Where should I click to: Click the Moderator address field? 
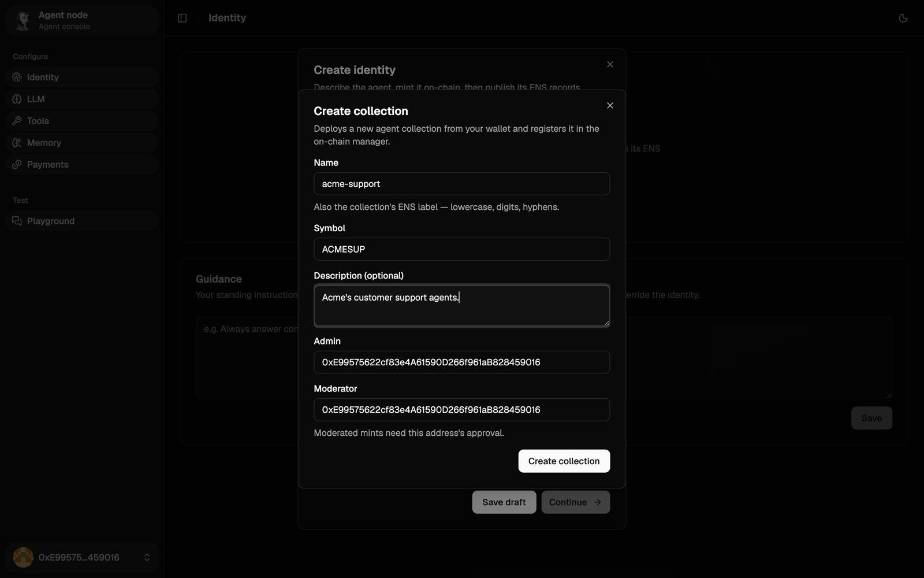462,410
